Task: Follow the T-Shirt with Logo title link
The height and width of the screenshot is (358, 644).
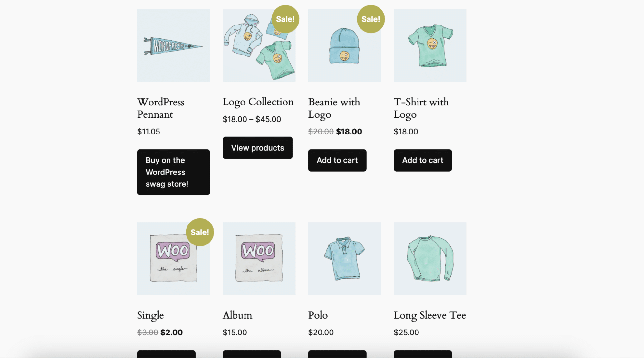Action: click(x=421, y=108)
